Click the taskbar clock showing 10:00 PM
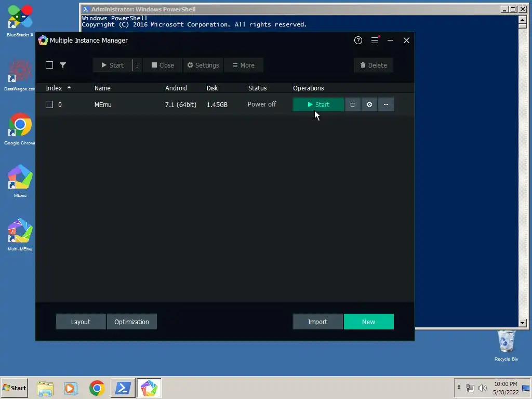This screenshot has height=399, width=532. coord(506,384)
